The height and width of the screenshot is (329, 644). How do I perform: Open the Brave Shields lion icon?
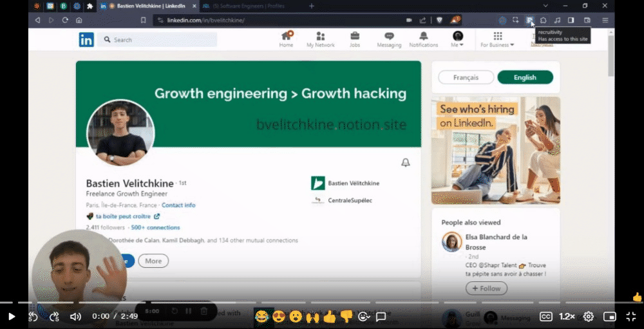[x=439, y=20]
